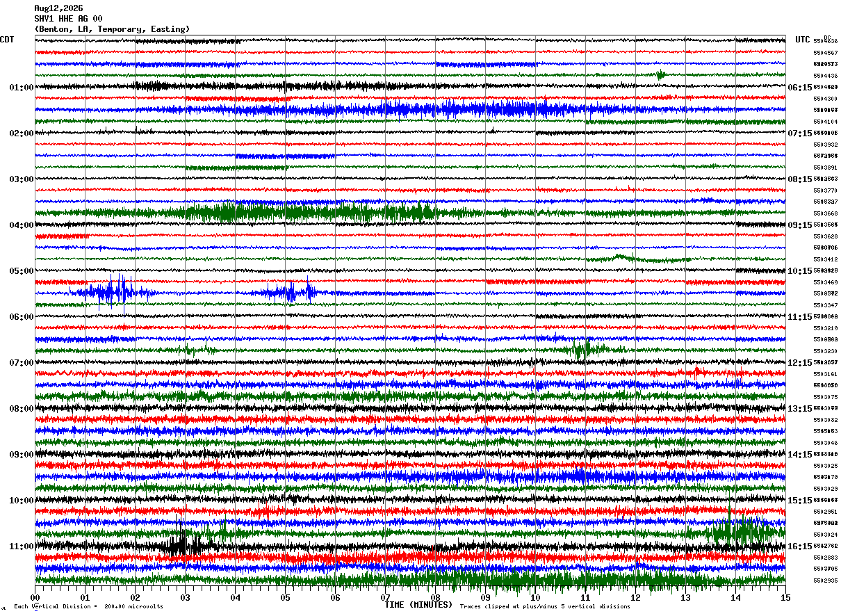Click the UTC timezone header

point(803,40)
